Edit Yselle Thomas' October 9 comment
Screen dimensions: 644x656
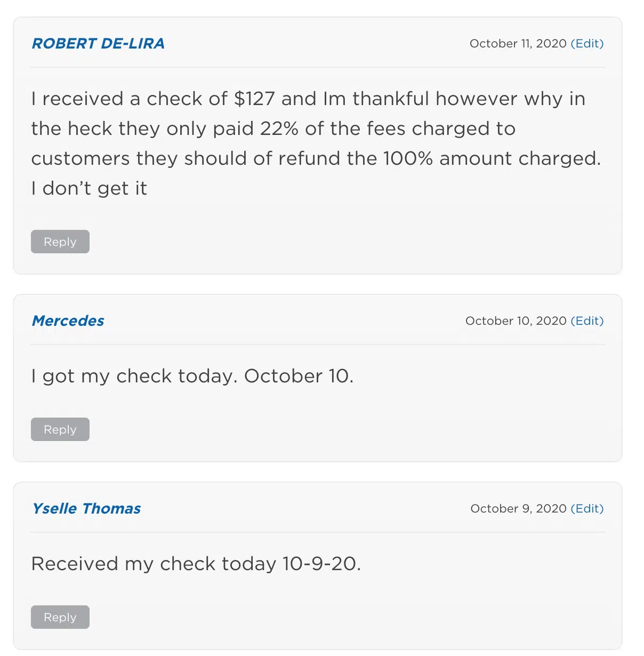[x=588, y=508]
